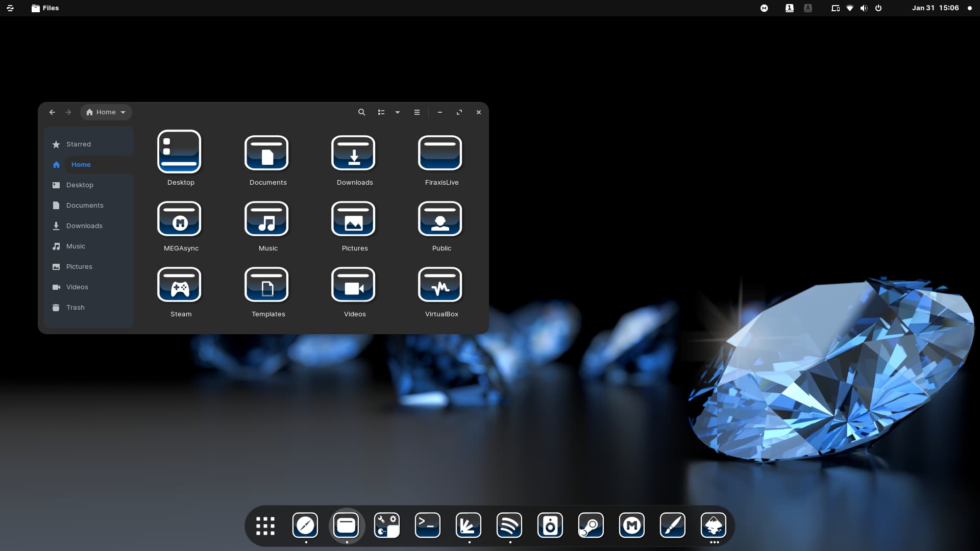Open the Downloads folder icon in the file grid
The width and height of the screenshot is (980, 551).
coord(353,153)
